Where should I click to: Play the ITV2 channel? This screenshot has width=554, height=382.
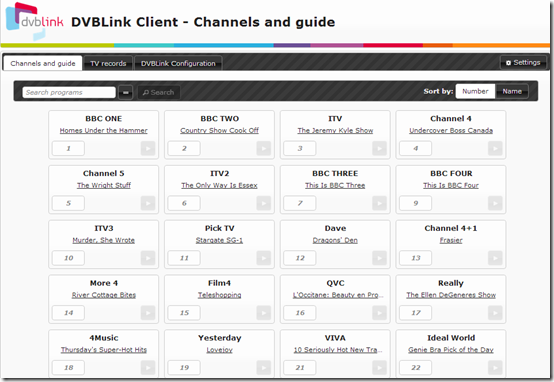[264, 203]
